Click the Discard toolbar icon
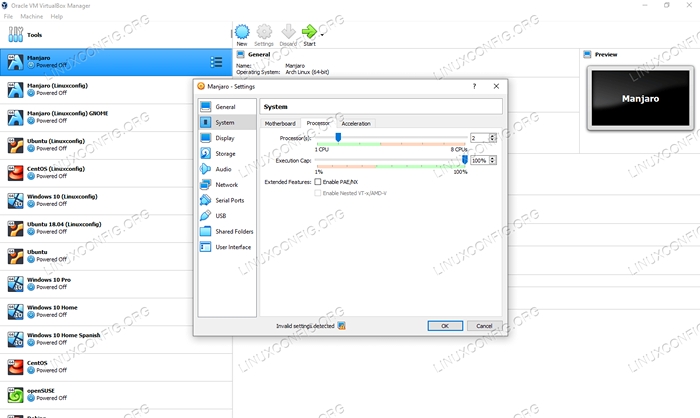The height and width of the screenshot is (418, 700). click(x=288, y=32)
